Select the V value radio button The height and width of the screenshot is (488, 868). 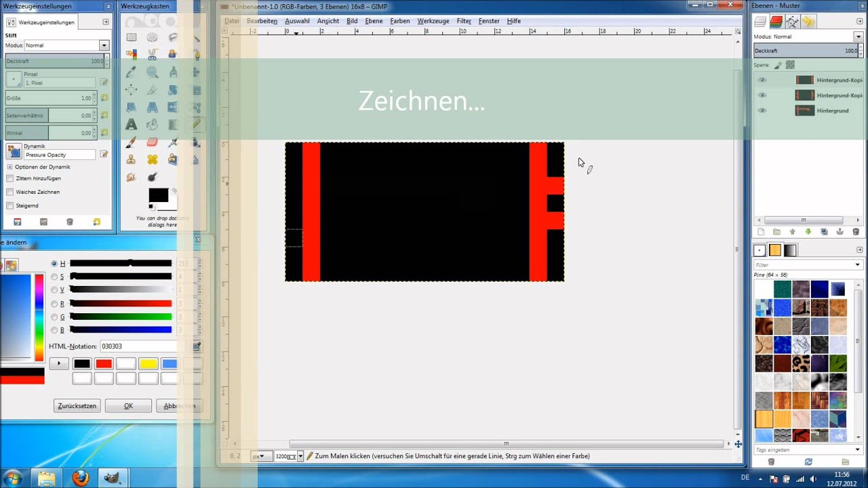(54, 290)
